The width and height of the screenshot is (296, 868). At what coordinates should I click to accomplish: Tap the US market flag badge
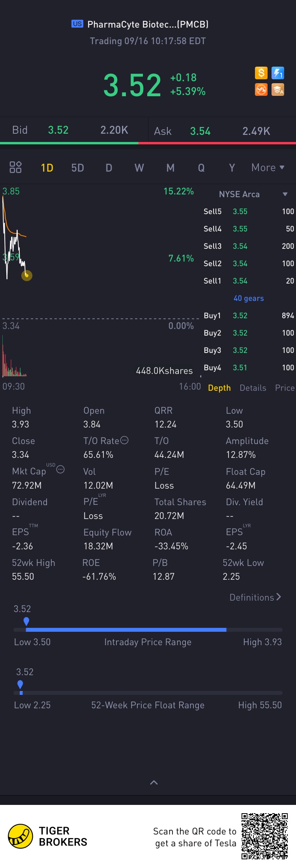[x=77, y=24]
